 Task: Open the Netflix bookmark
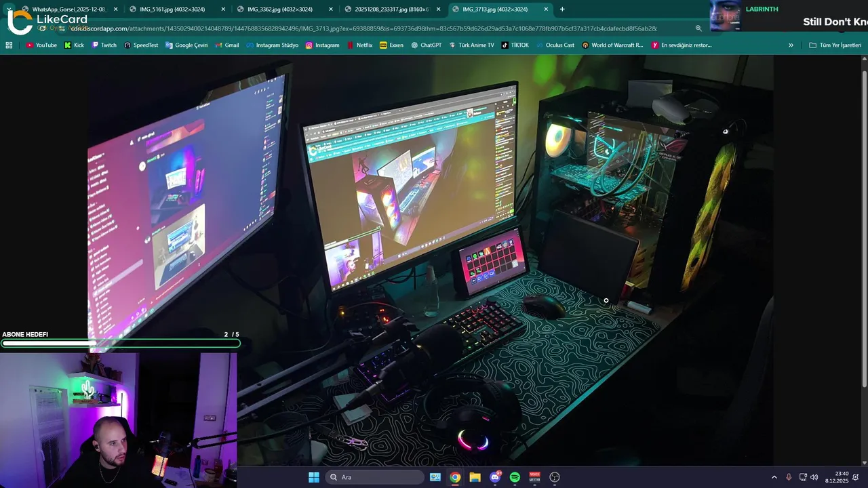(359, 45)
